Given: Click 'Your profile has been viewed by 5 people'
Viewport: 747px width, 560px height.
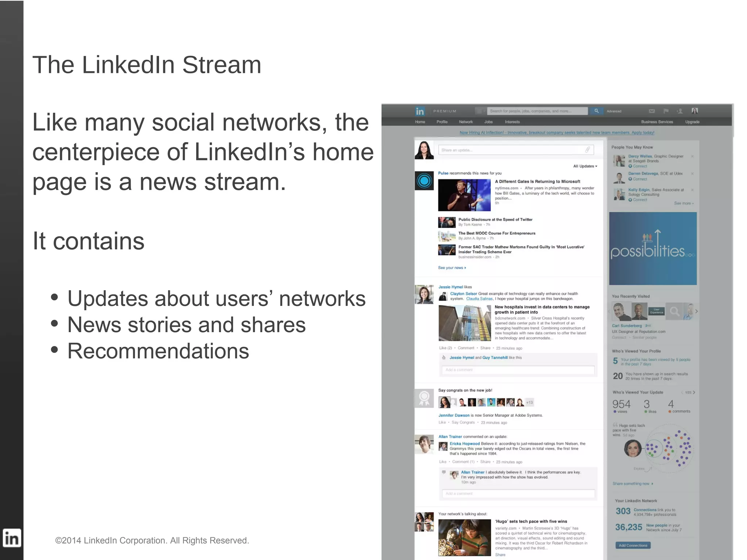Looking at the screenshot, I should 655,362.
